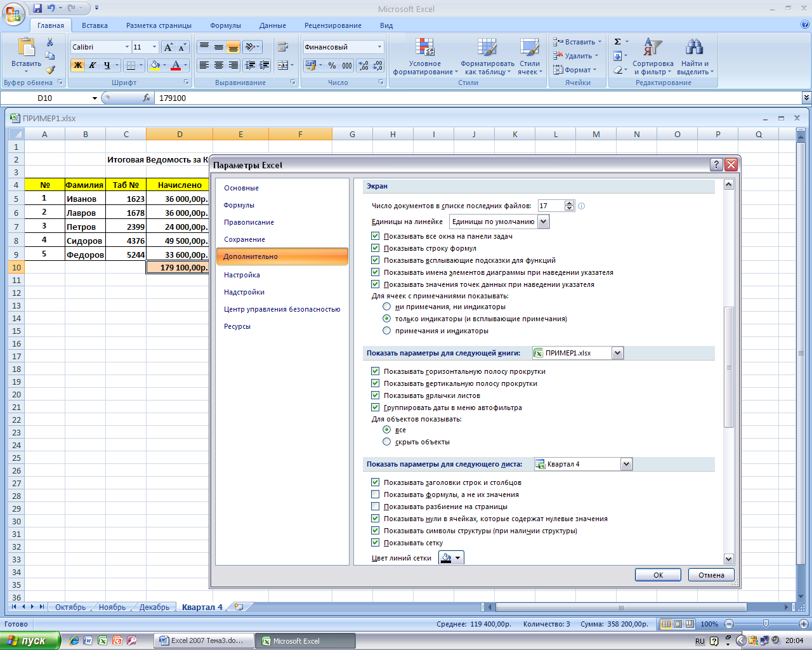Click the Increase Font Size icon
812x650 pixels.
click(168, 47)
